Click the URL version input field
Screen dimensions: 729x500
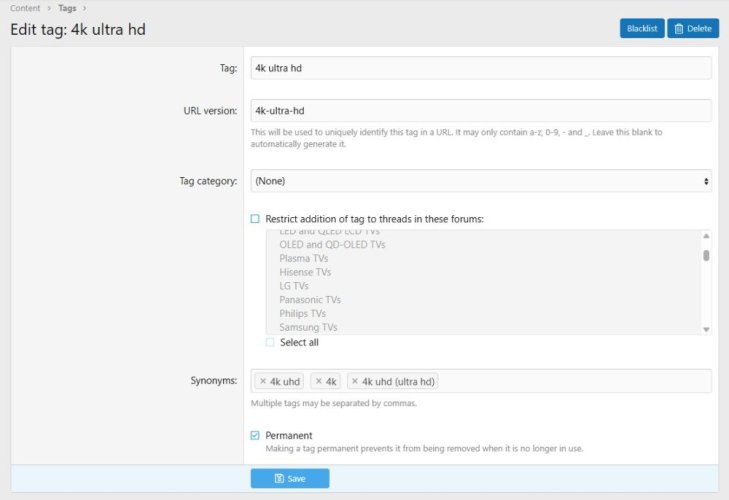click(480, 111)
